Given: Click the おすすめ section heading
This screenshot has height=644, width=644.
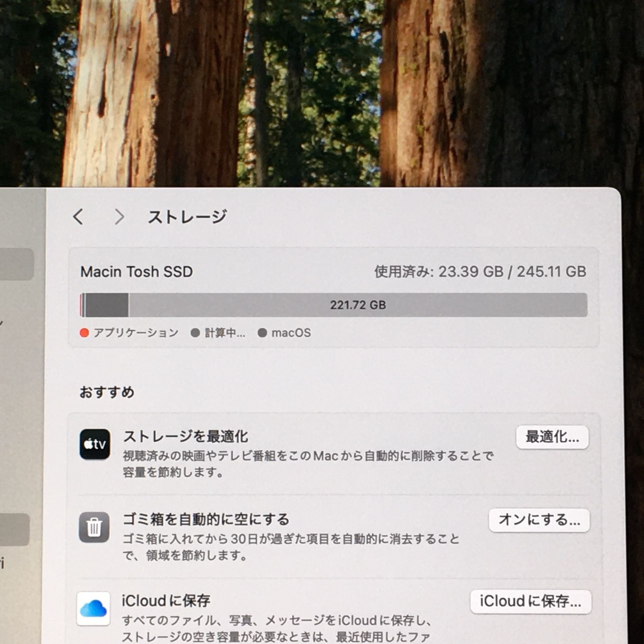Looking at the screenshot, I should click(107, 392).
